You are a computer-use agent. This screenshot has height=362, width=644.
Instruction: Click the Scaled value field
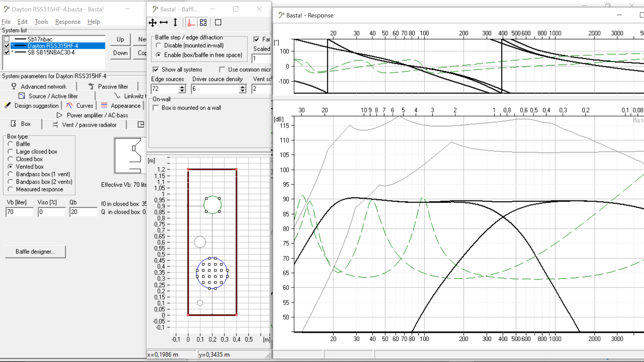tap(261, 58)
